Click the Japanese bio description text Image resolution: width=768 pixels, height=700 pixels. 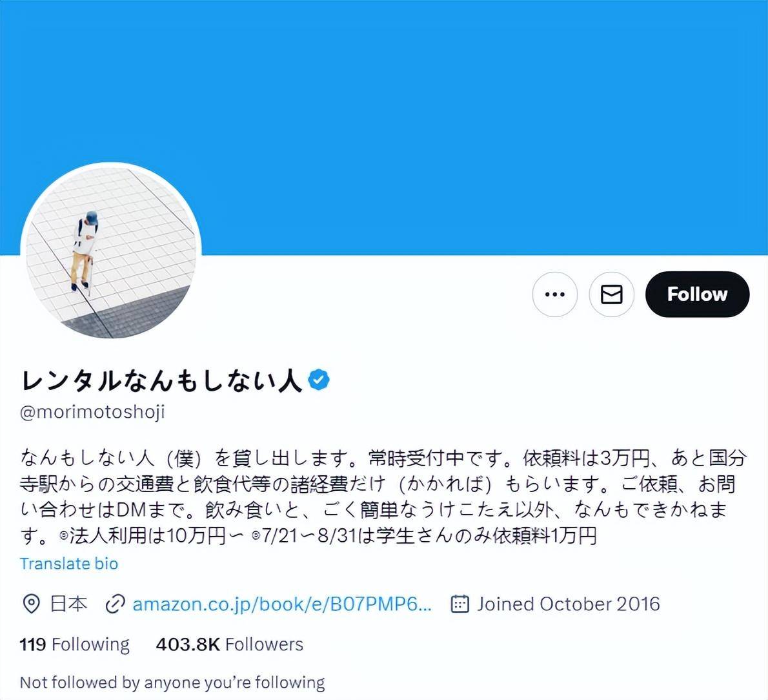pyautogui.click(x=383, y=497)
